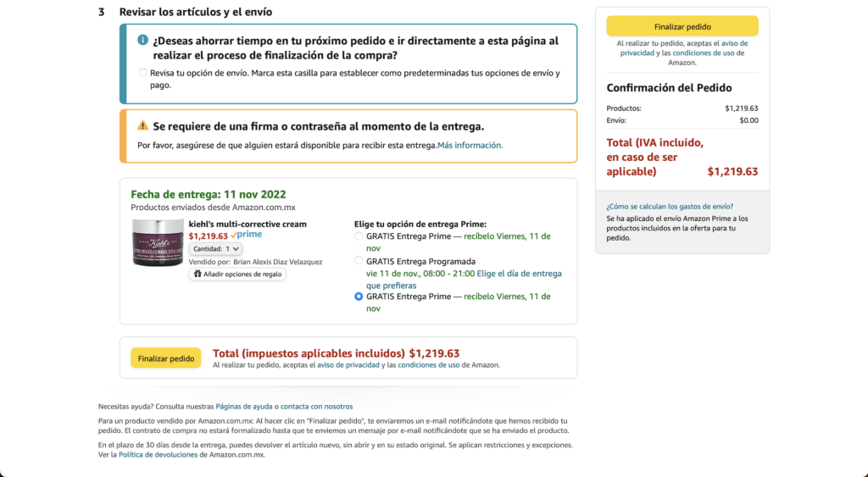Click contacta con nosotros link
Screen dimensions: 868x477
(x=317, y=406)
